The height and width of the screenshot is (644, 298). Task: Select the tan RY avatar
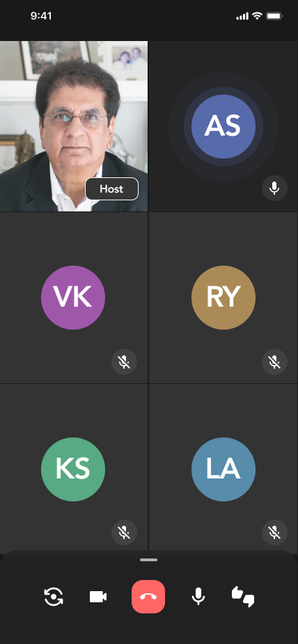tap(223, 298)
